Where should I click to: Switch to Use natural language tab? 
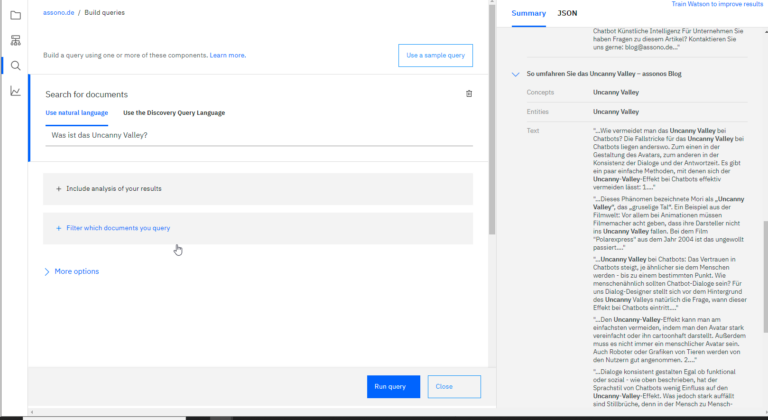(x=76, y=113)
